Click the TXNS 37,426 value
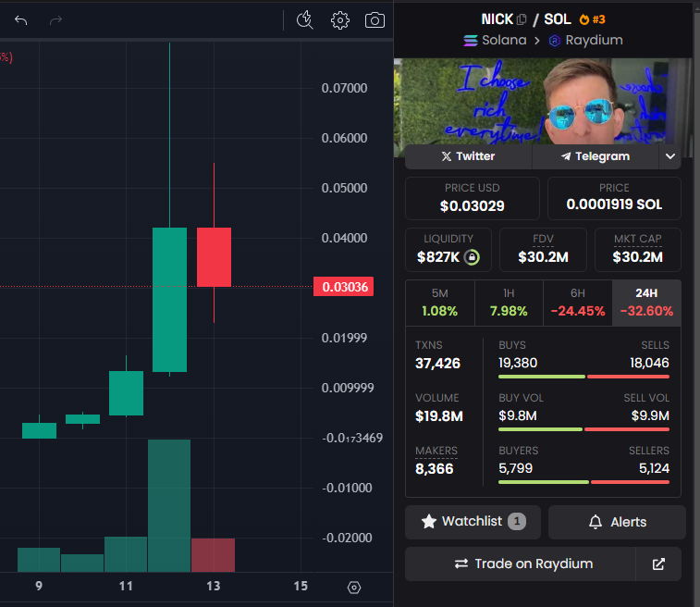Viewport: 700px width, 607px height. [x=437, y=363]
